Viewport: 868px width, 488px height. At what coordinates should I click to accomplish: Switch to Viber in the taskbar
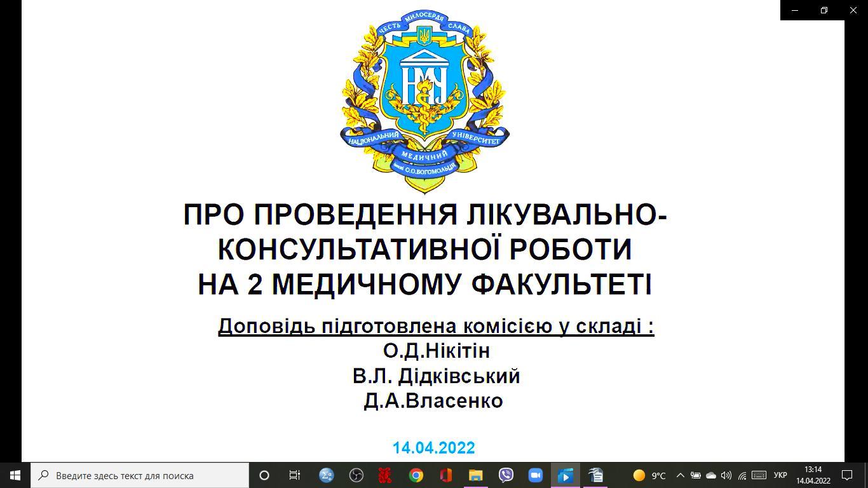pyautogui.click(x=506, y=475)
